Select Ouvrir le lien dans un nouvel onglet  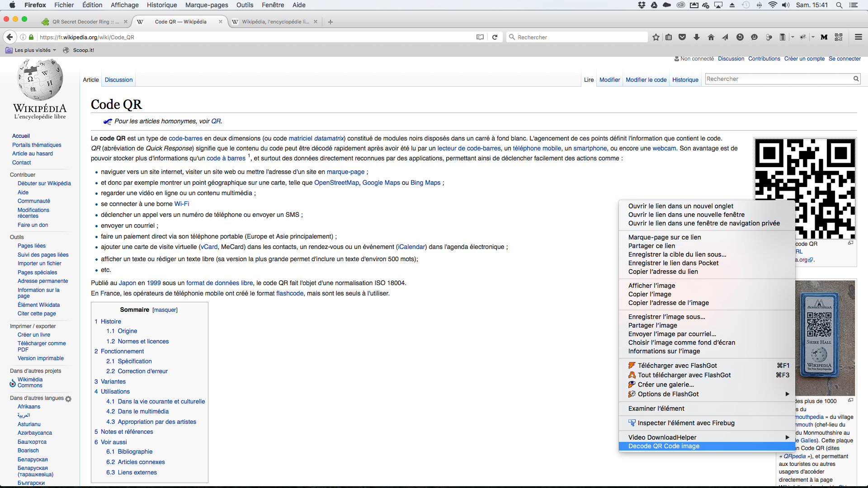click(x=707, y=206)
